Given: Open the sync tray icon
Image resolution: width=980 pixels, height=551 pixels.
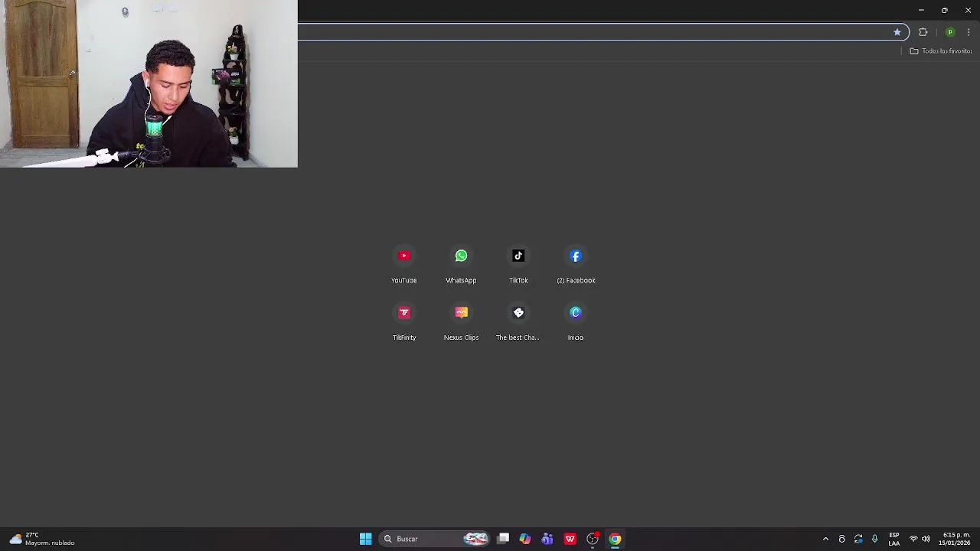Looking at the screenshot, I should (858, 539).
